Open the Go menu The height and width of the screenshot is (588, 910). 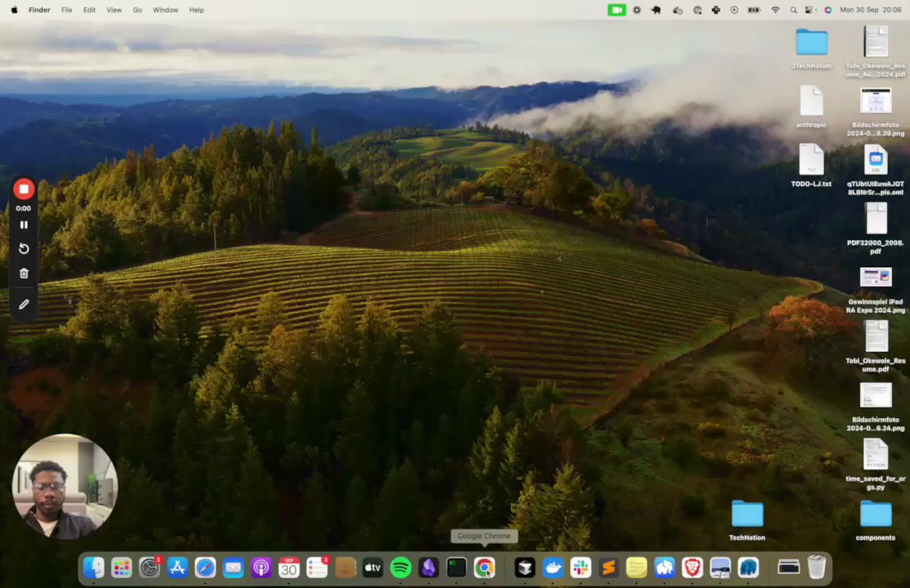(137, 10)
